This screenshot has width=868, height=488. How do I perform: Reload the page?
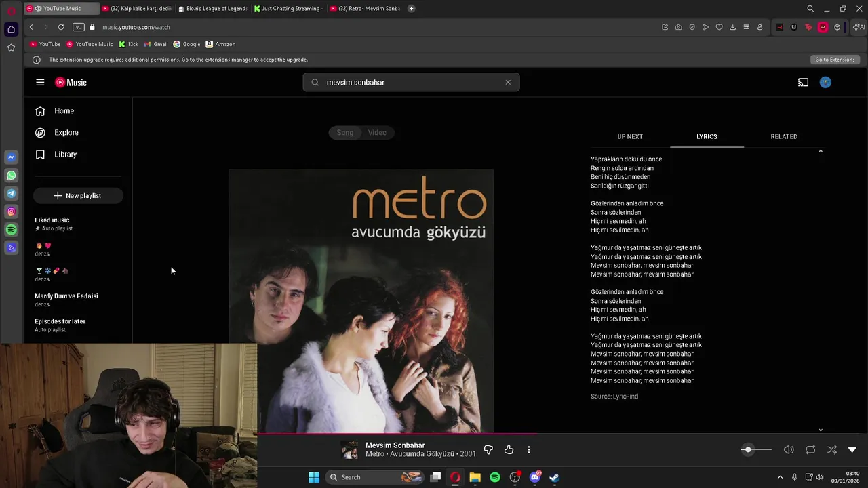click(61, 27)
